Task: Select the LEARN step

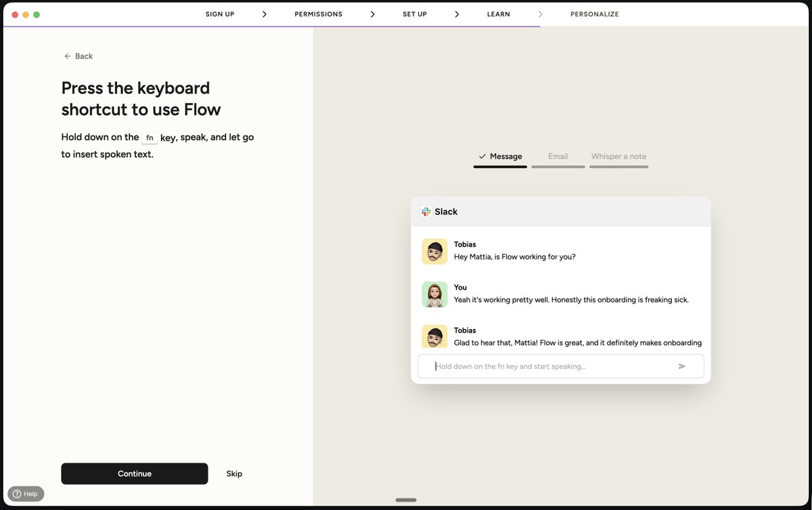Action: coord(499,14)
